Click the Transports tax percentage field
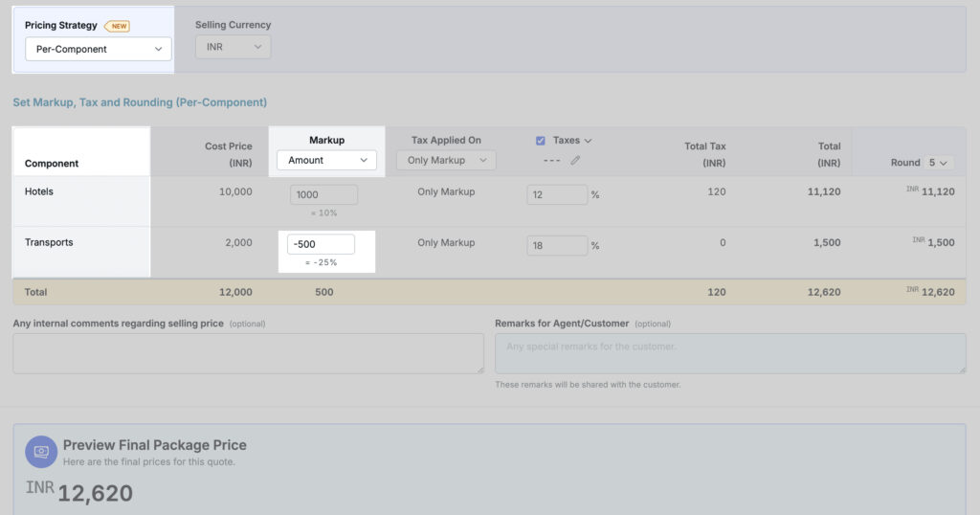 [556, 246]
